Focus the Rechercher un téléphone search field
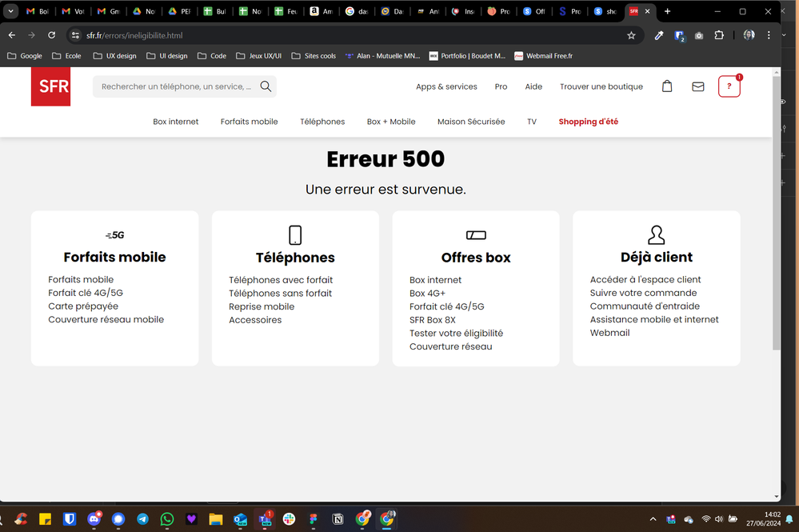This screenshot has width=799, height=532. click(176, 86)
